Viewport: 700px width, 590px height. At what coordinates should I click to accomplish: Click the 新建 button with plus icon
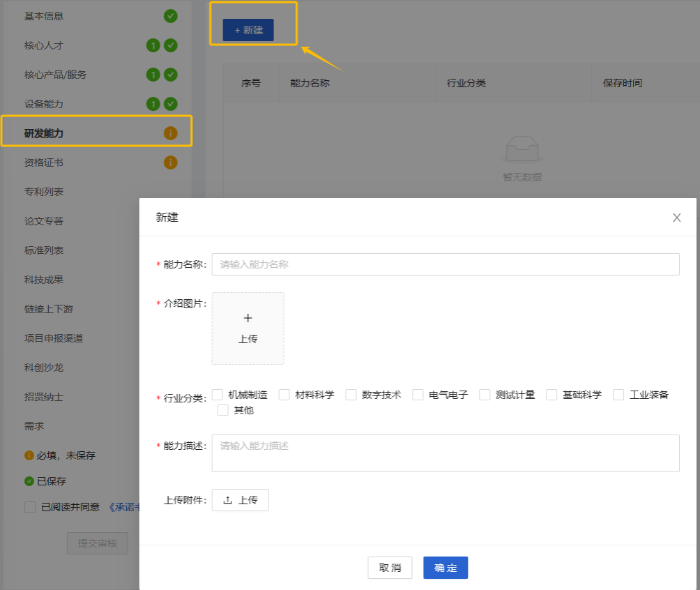tap(248, 30)
